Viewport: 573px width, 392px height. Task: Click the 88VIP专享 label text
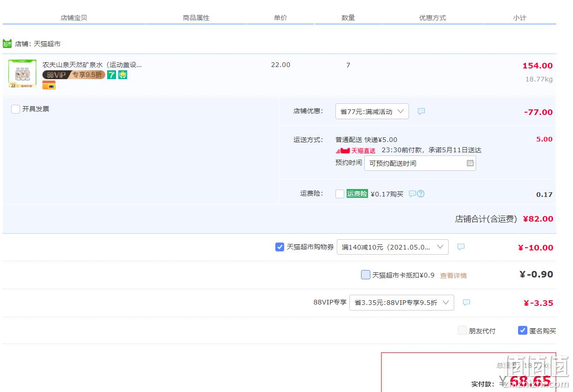pos(330,302)
